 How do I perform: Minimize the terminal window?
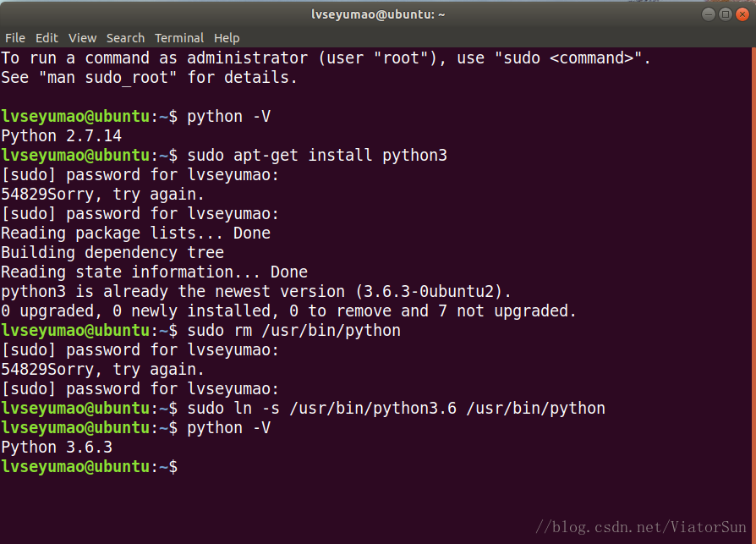click(709, 14)
